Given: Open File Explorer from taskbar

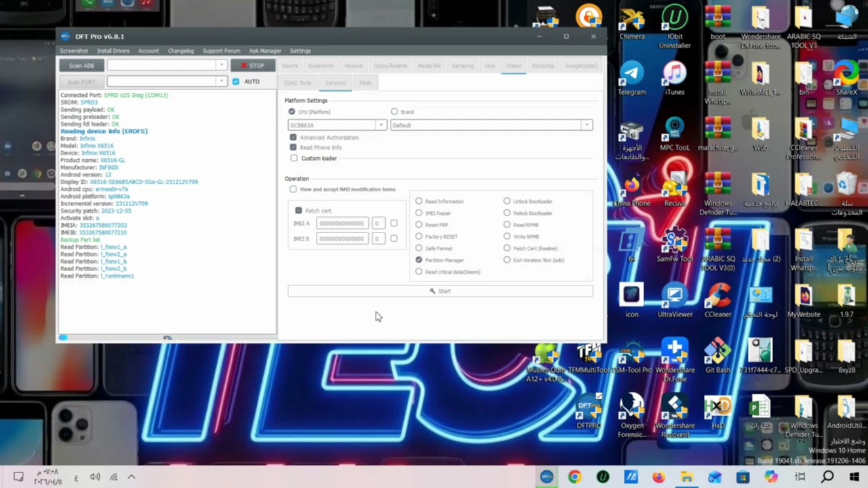Looking at the screenshot, I should click(687, 477).
